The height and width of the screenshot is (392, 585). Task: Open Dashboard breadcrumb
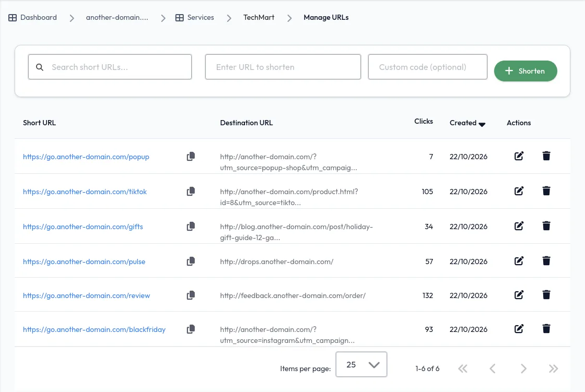click(32, 18)
